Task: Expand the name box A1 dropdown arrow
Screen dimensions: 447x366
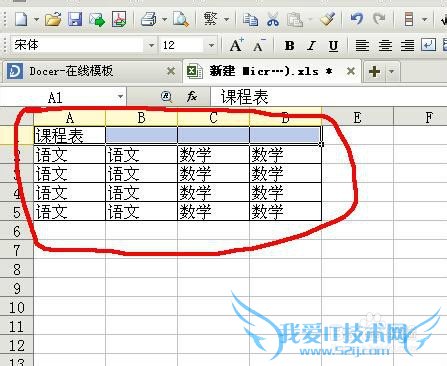Action: pos(120,97)
